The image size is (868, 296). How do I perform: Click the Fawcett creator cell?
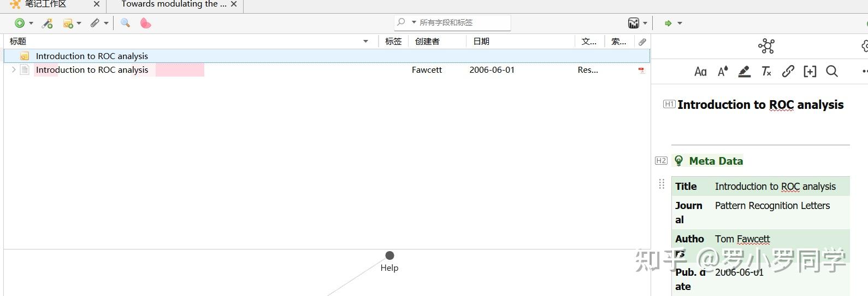pos(427,69)
